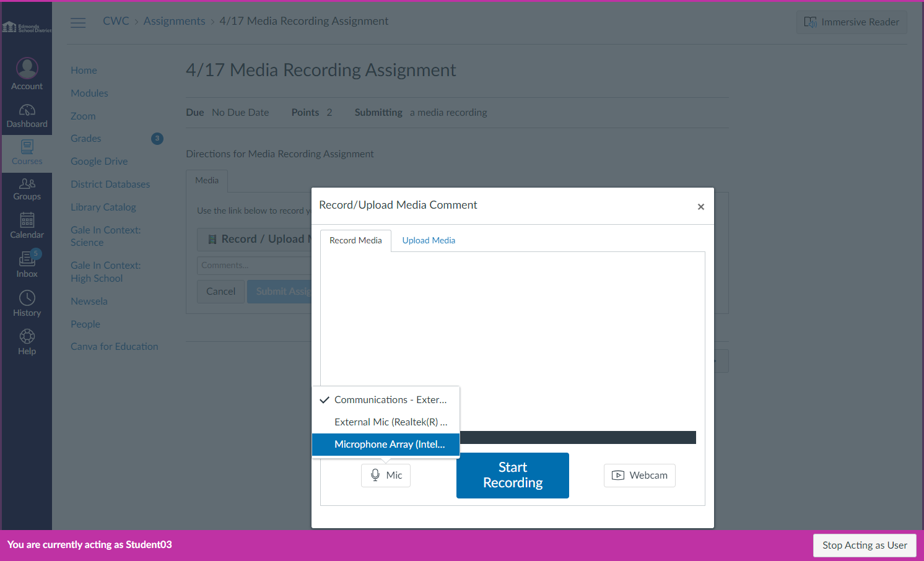This screenshot has height=561, width=924.
Task: Choose External Mic (Realtek) option
Action: (386, 422)
